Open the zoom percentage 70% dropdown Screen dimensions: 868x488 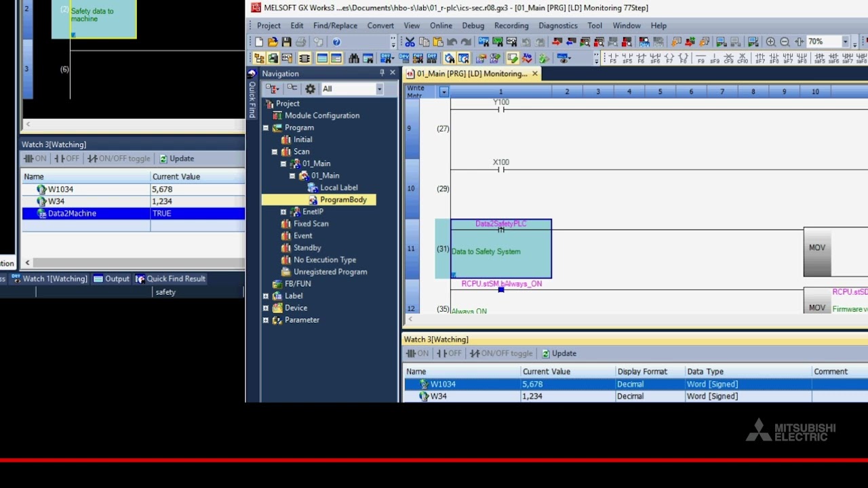pos(845,42)
